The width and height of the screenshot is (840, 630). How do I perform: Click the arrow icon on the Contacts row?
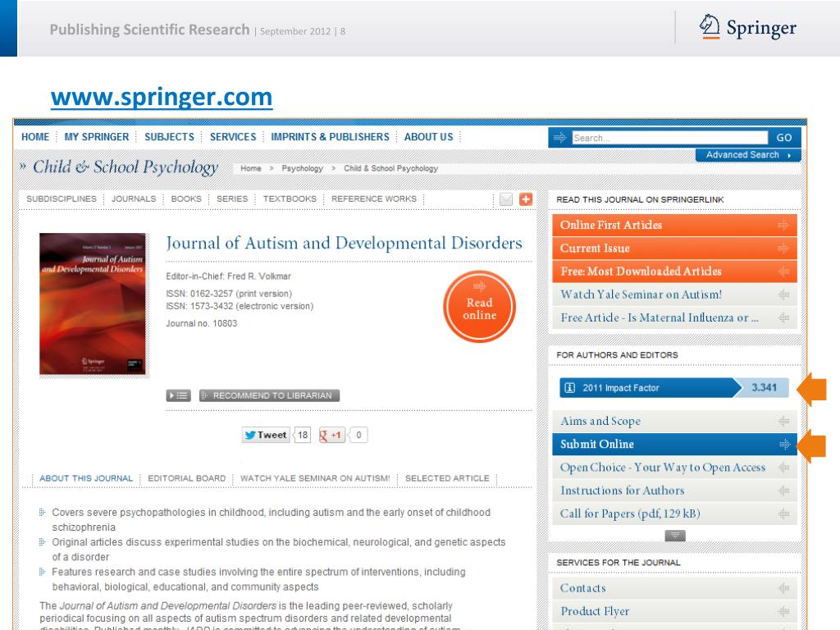pos(783,588)
